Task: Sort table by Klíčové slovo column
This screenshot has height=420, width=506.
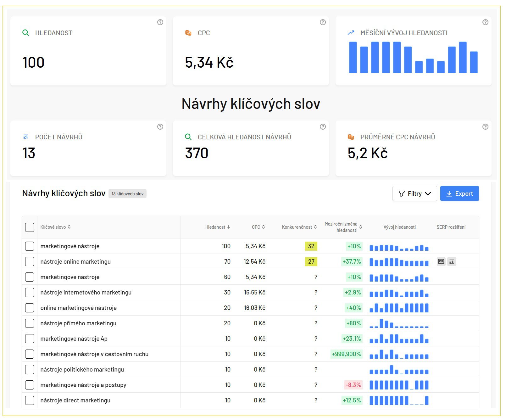Action: pos(55,227)
